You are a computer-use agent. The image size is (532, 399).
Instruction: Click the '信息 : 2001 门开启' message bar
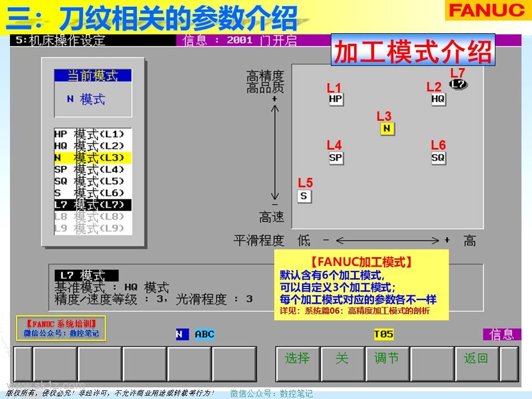(x=239, y=40)
